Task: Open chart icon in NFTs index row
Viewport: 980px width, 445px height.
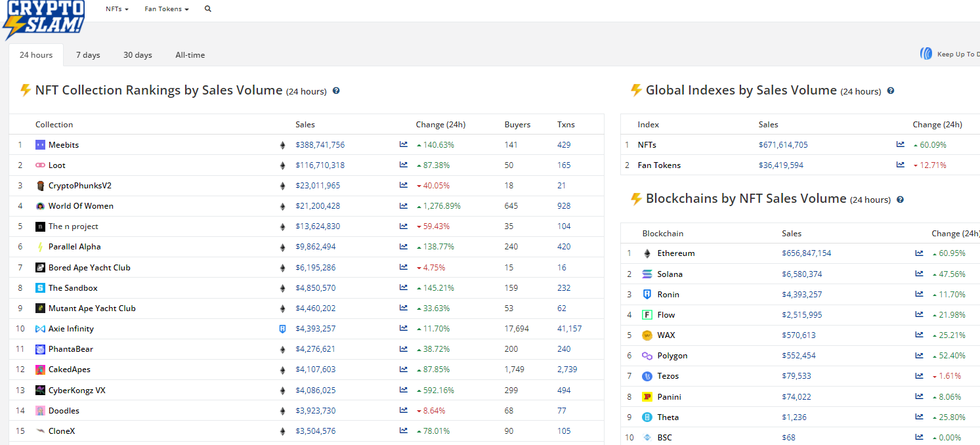Action: pyautogui.click(x=901, y=144)
